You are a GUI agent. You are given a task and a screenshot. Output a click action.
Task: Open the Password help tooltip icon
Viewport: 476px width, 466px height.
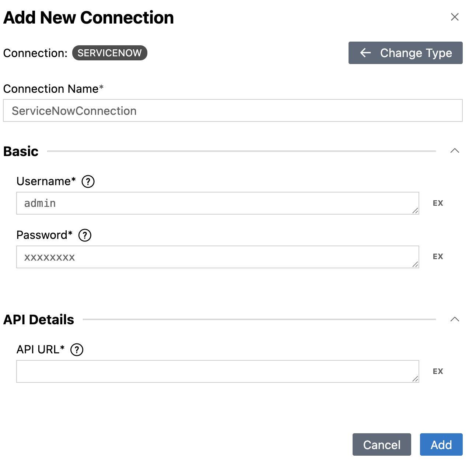pyautogui.click(x=84, y=235)
